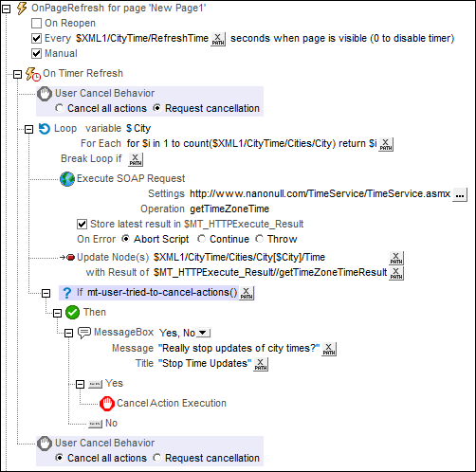Collapse the Yes branch node
476x472 pixels.
[80, 385]
